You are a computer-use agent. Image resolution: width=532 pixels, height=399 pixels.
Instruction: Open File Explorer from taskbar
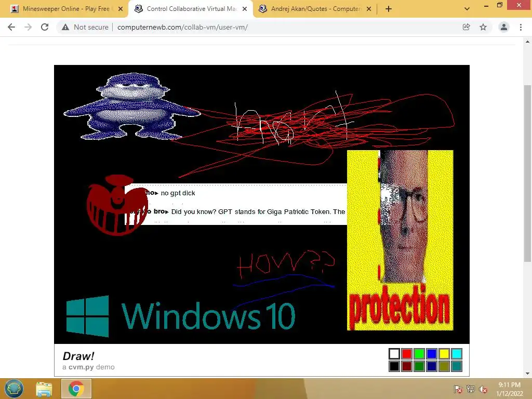coord(44,389)
